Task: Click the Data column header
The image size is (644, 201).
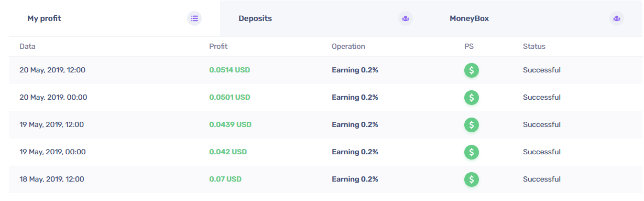Action: [x=27, y=46]
